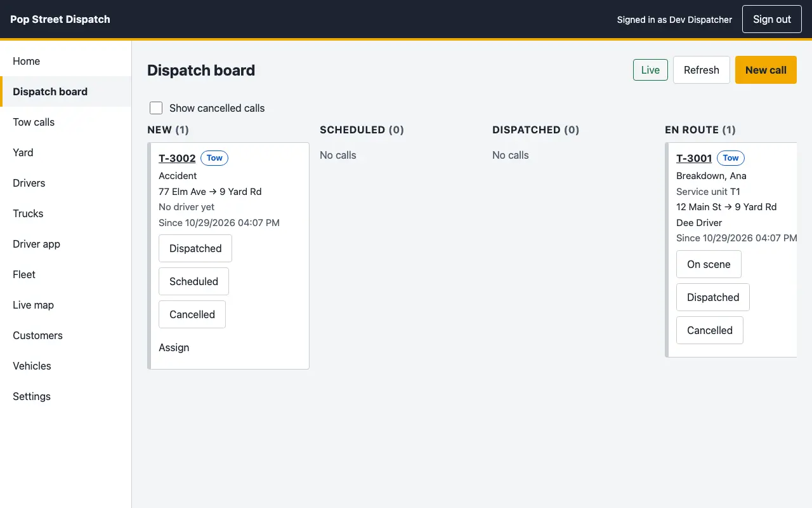Set T-3002 to Scheduled

pos(193,281)
